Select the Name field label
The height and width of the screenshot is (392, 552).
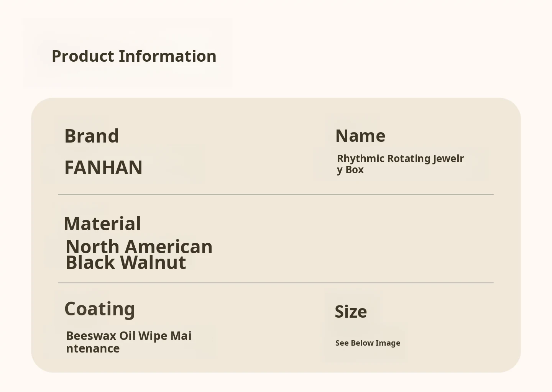click(360, 136)
